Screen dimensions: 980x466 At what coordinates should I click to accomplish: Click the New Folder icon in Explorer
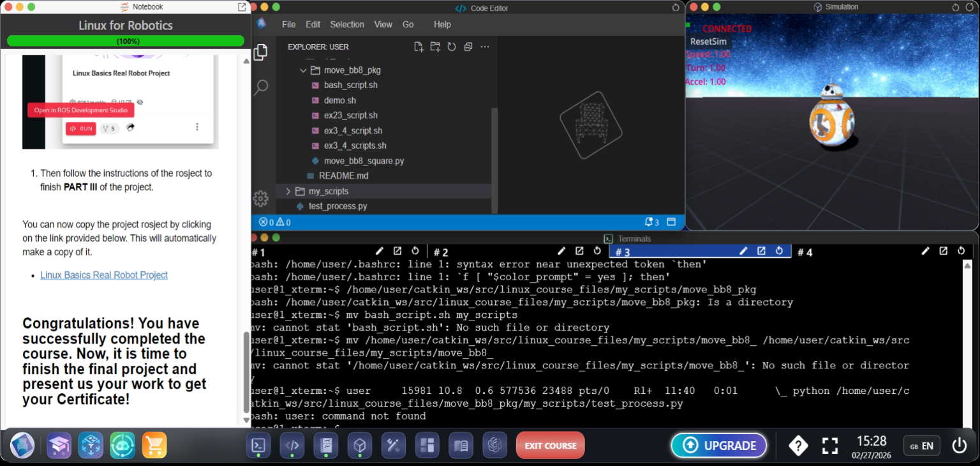click(435, 47)
